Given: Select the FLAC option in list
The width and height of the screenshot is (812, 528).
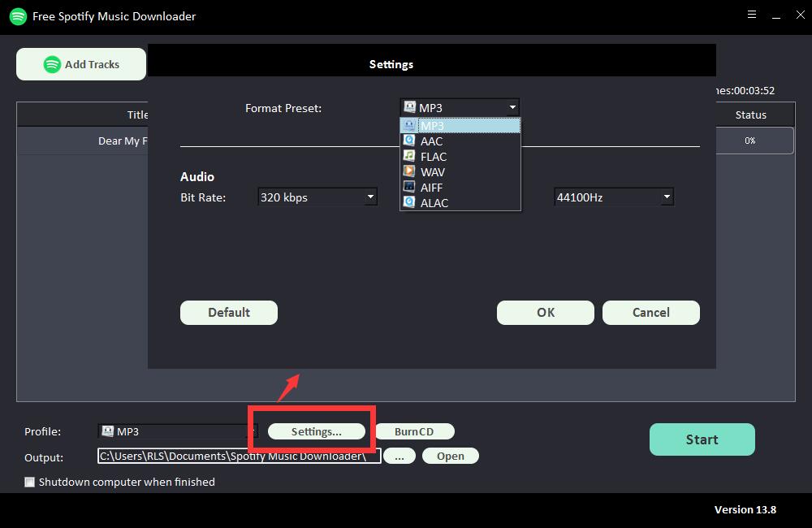Looking at the screenshot, I should pos(434,156).
